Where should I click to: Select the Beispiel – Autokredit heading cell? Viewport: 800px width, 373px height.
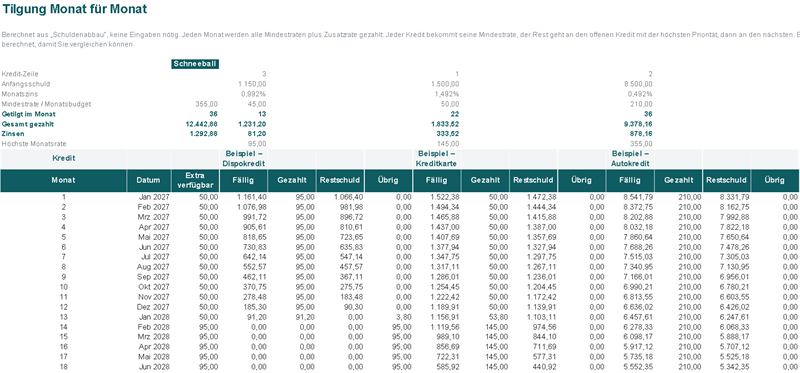(630, 159)
